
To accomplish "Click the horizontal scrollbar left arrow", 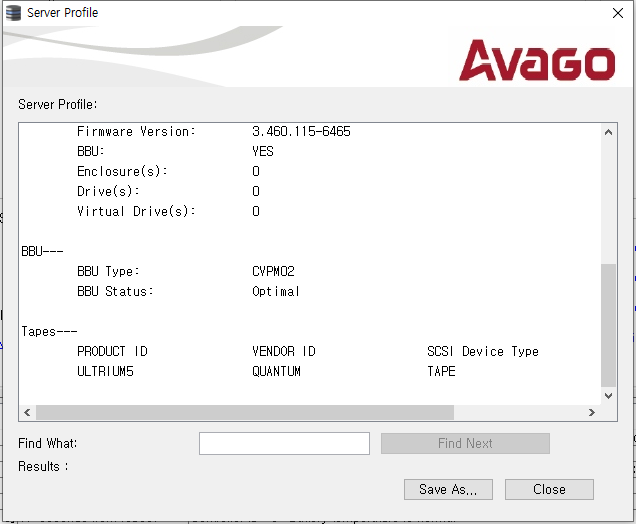I will (27, 412).
